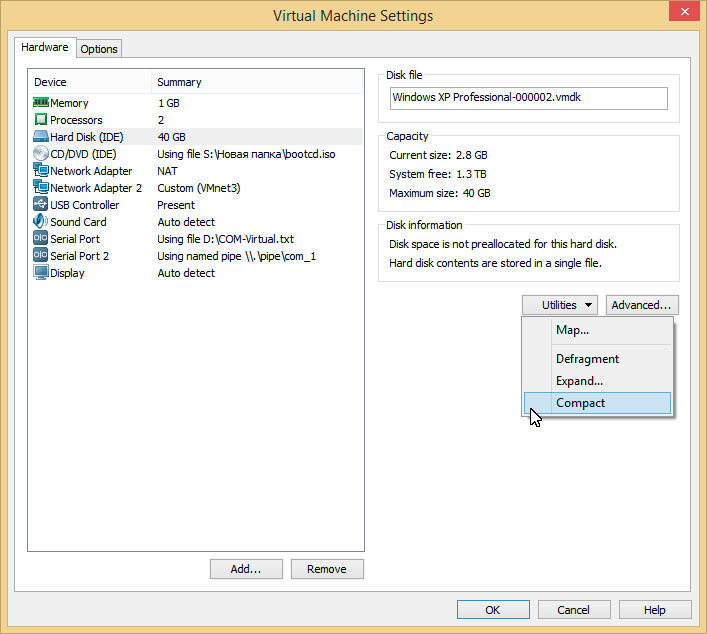Switch to the Options tab

click(99, 49)
